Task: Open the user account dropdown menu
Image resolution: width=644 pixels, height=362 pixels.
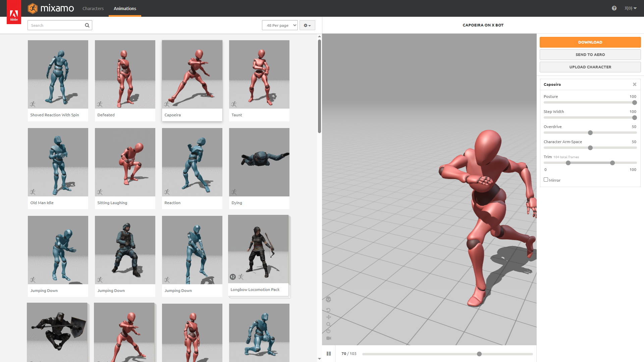Action: [630, 8]
